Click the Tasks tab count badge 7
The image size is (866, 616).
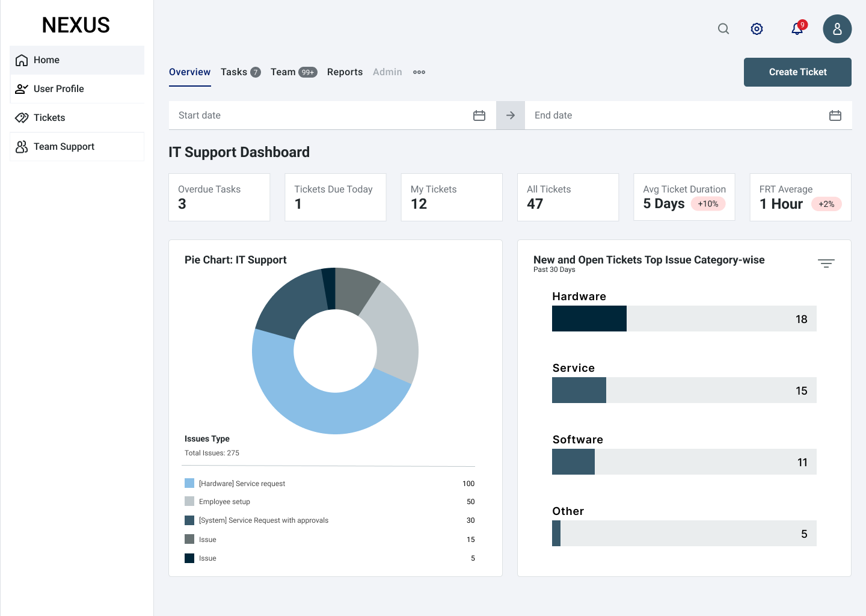[256, 72]
